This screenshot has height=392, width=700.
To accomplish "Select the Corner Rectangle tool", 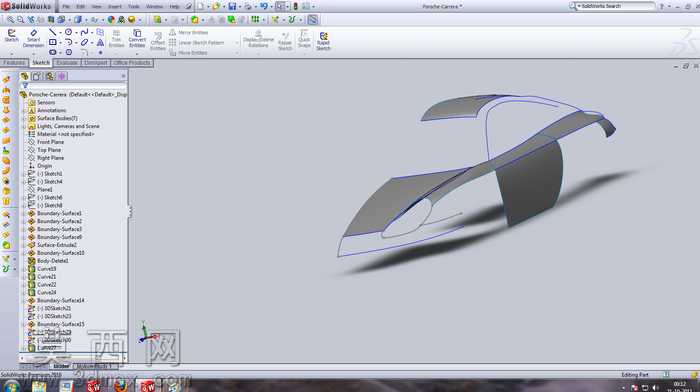I will (53, 42).
